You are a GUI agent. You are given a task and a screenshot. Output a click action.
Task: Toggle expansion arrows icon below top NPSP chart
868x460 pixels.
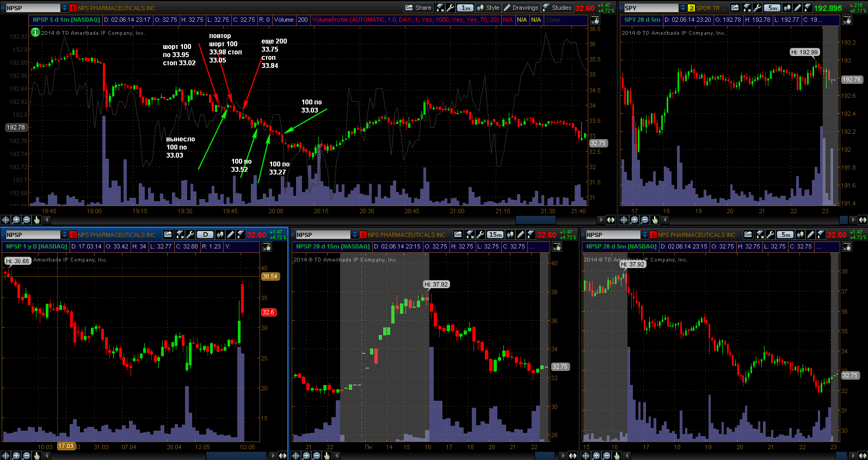(611, 220)
